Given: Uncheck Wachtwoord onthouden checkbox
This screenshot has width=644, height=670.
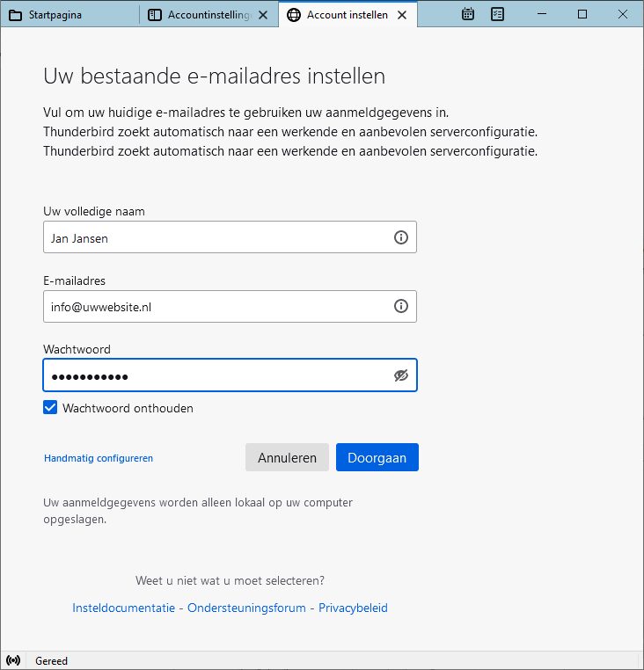Looking at the screenshot, I should (51, 408).
